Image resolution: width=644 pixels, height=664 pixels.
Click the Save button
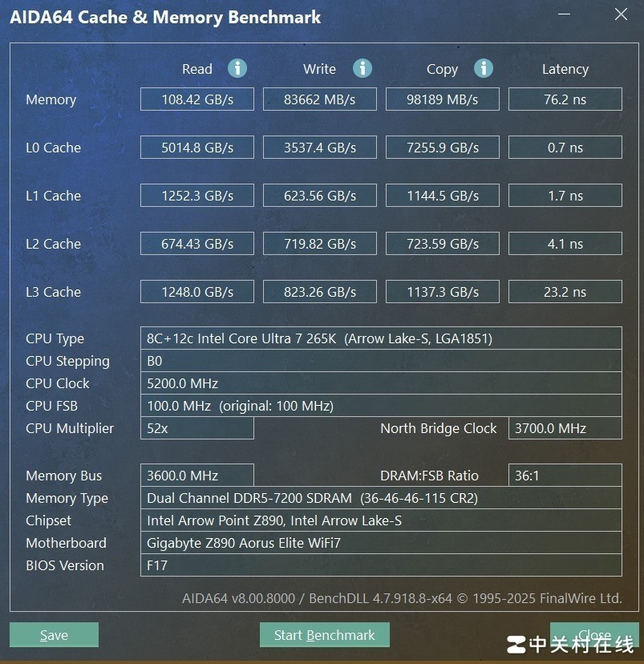pos(54,634)
